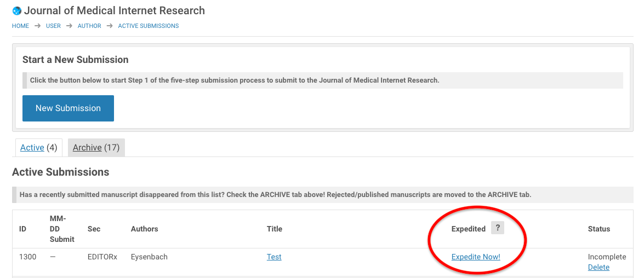
Task: Open the USER breadcrumb link
Action: [53, 26]
